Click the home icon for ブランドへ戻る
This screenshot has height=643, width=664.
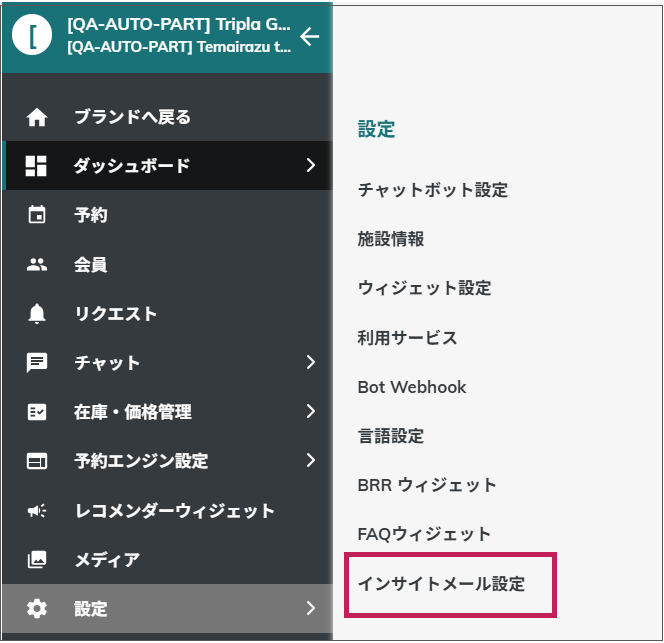(37, 117)
